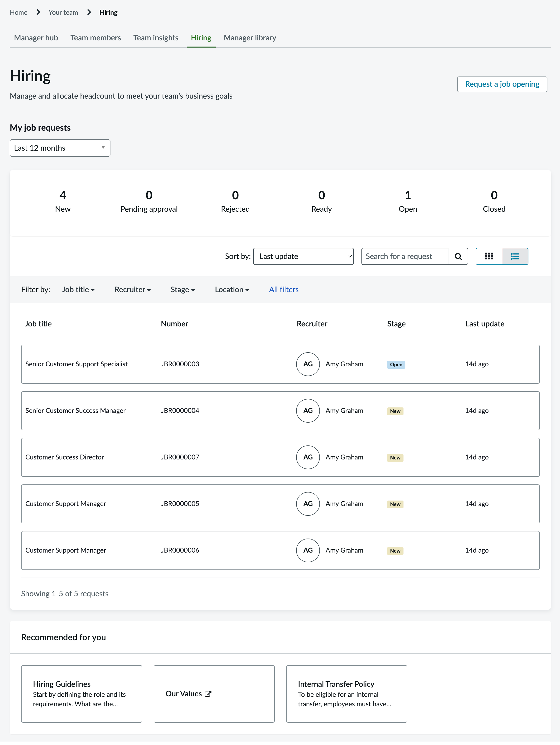Click the Our Values external link icon
The width and height of the screenshot is (560, 745).
tap(208, 694)
